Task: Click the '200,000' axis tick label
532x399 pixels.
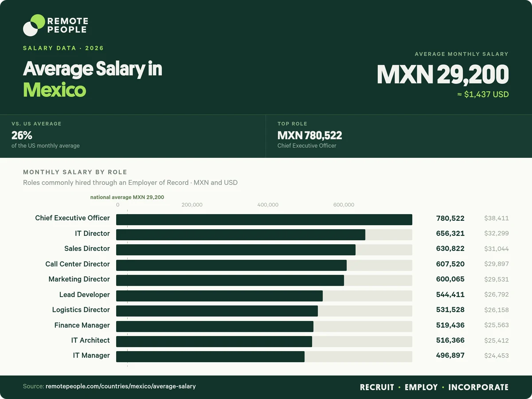Action: click(x=192, y=205)
